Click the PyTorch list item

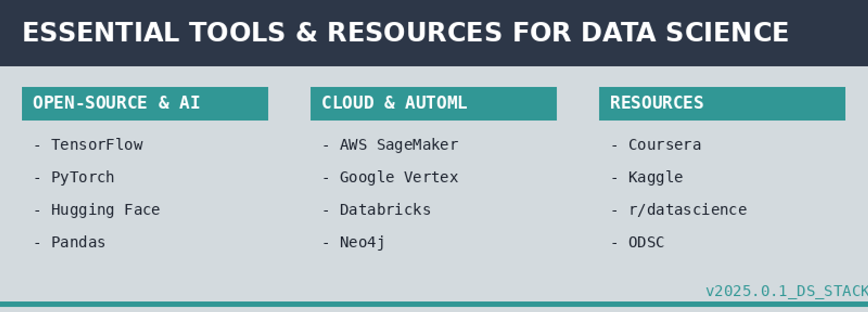click(x=74, y=177)
